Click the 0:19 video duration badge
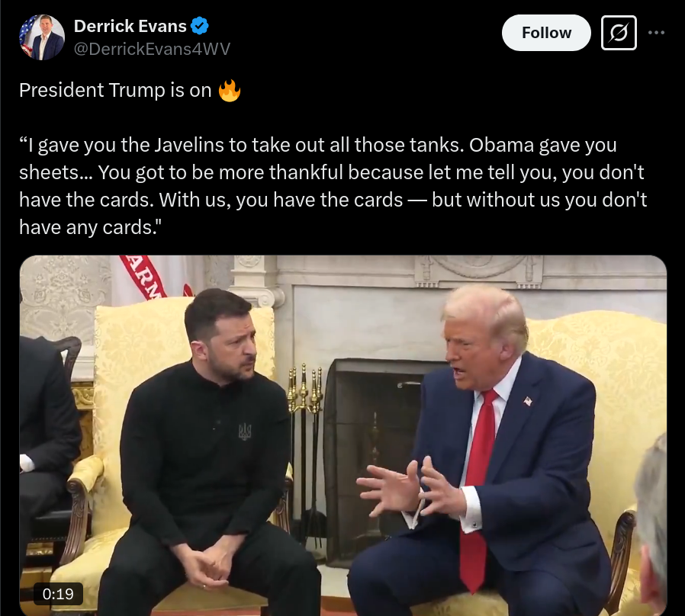Image resolution: width=685 pixels, height=616 pixels. point(58,594)
